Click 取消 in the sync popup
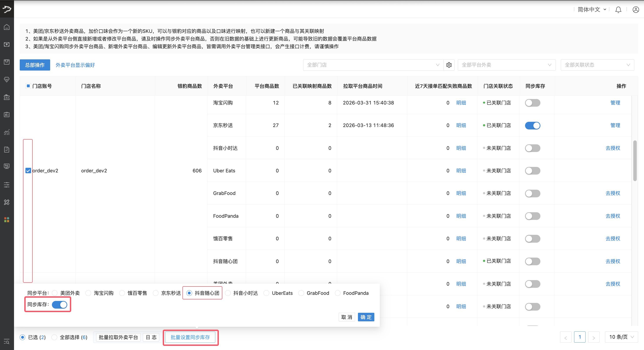The width and height of the screenshot is (644, 350). pos(347,317)
